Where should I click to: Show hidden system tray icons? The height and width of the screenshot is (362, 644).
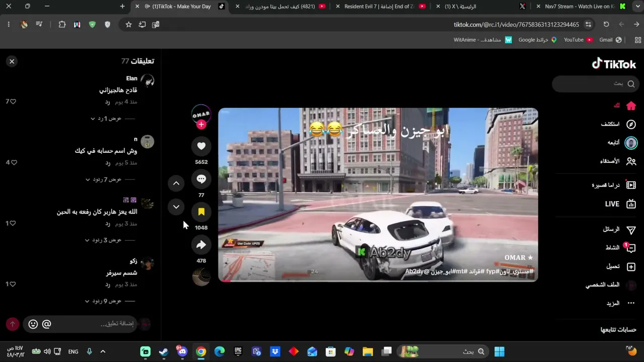tap(103, 351)
